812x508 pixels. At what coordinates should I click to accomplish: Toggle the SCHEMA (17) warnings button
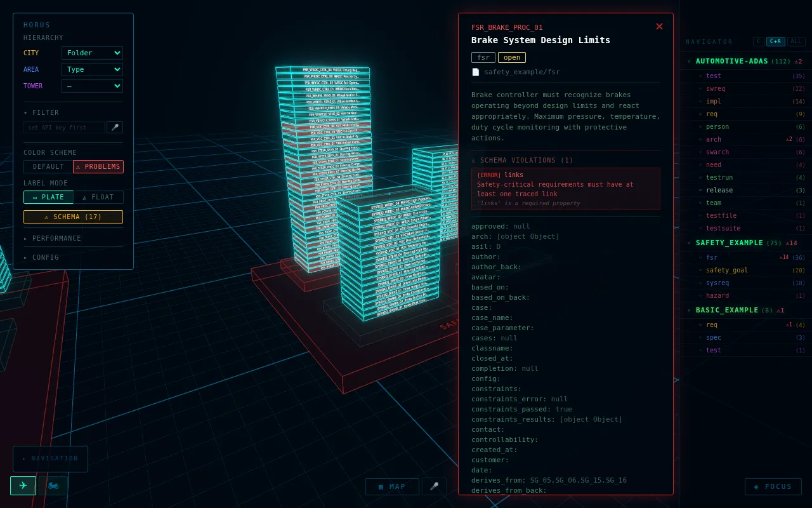(73, 217)
